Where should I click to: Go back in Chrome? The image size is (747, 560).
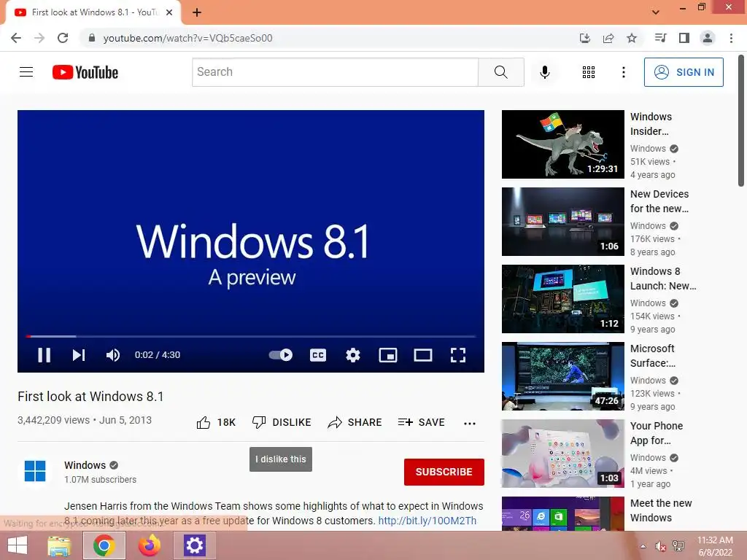[16, 38]
